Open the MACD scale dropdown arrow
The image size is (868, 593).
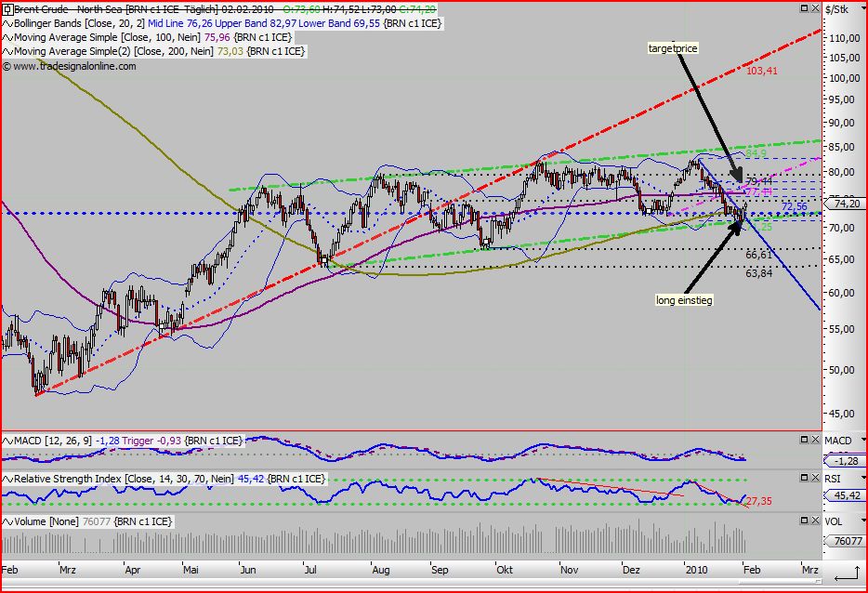[863, 441]
